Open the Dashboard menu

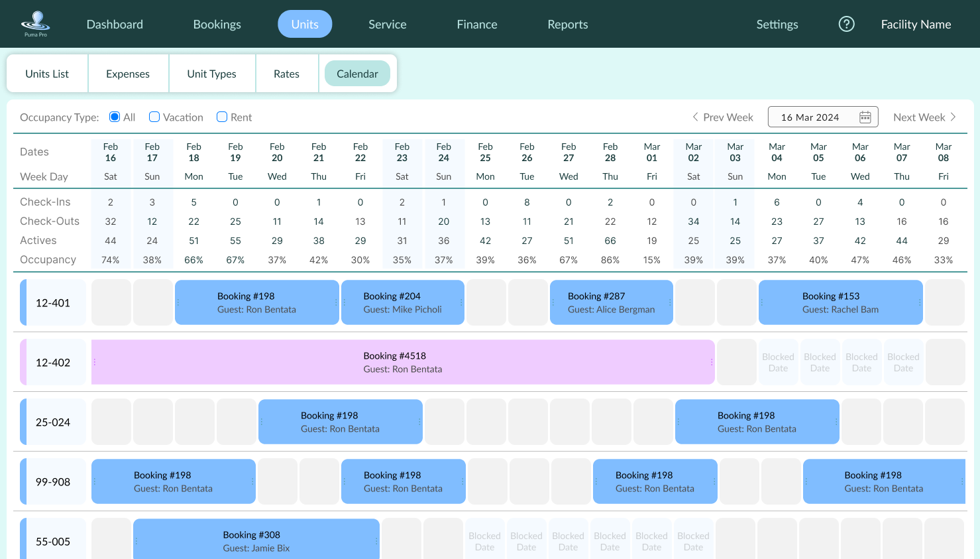tap(115, 25)
